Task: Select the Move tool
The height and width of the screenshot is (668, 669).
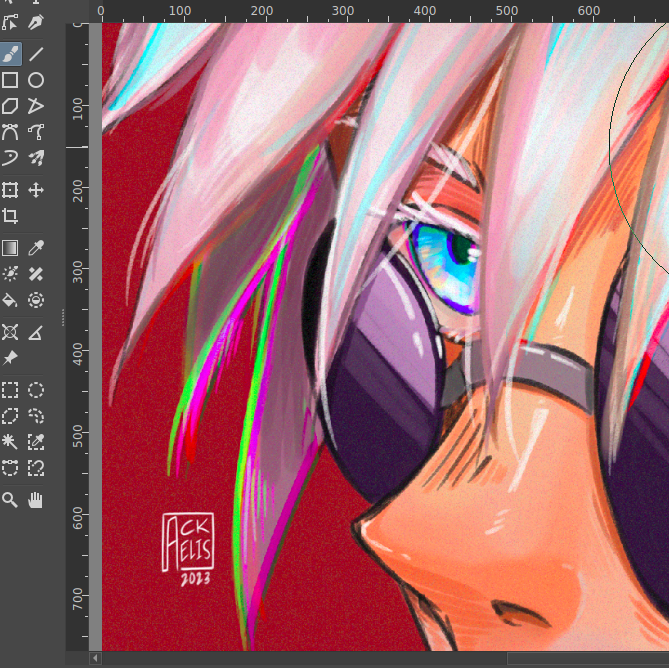Action: coord(36,190)
